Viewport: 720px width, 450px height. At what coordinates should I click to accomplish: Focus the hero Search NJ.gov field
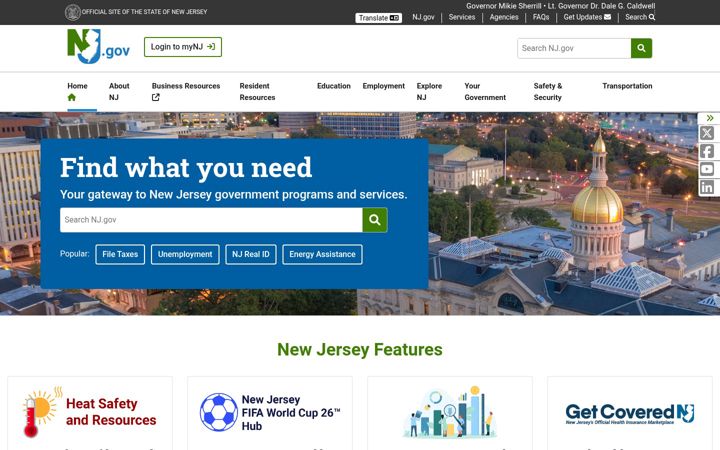point(211,220)
